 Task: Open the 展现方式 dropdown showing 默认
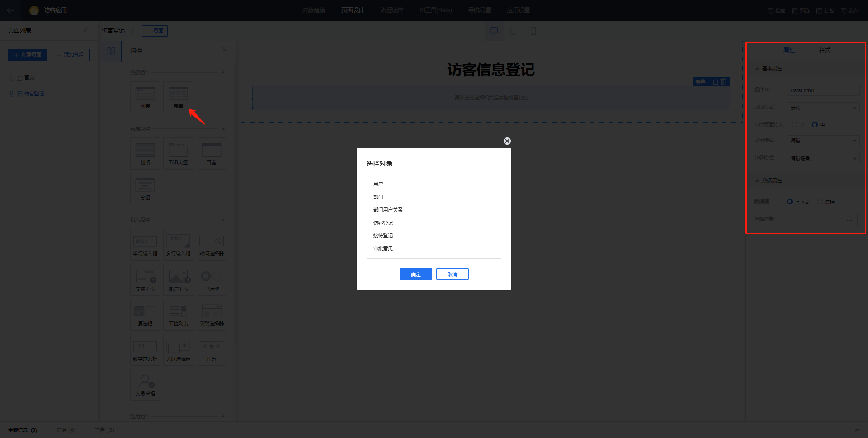[x=823, y=108]
